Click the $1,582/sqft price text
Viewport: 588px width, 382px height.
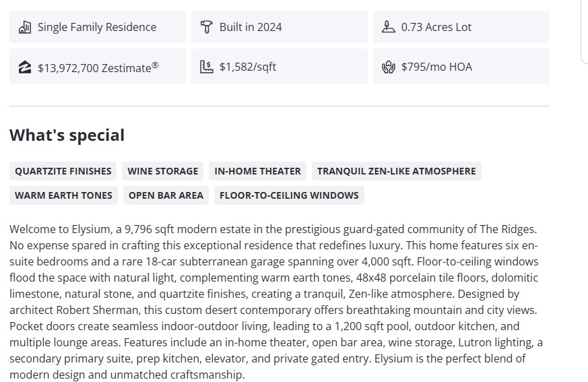point(248,67)
